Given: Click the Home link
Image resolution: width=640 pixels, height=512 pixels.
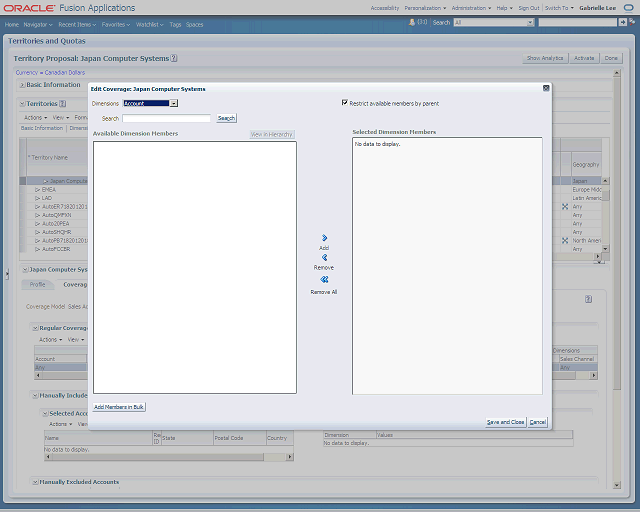Looking at the screenshot, I should [x=12, y=24].
